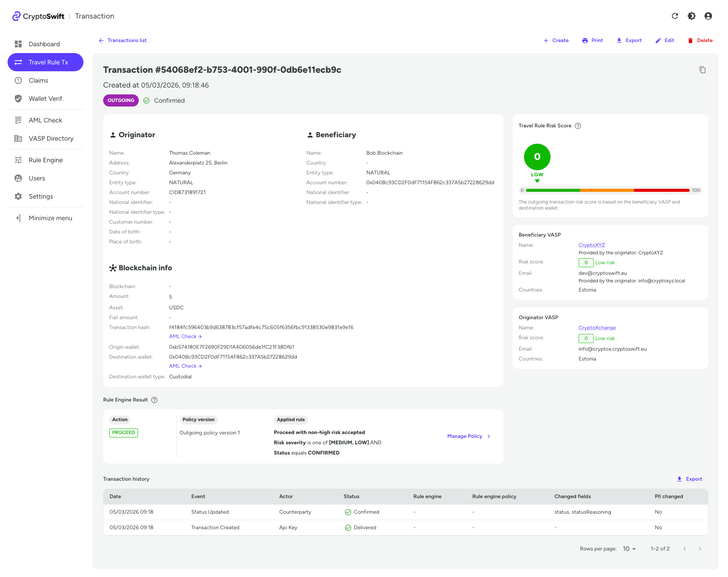The width and height of the screenshot is (728, 577).
Task: Select the AML Check section in the sidebar
Action: (45, 120)
